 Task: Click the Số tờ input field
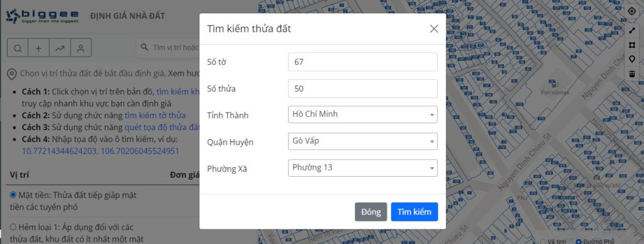pos(363,62)
